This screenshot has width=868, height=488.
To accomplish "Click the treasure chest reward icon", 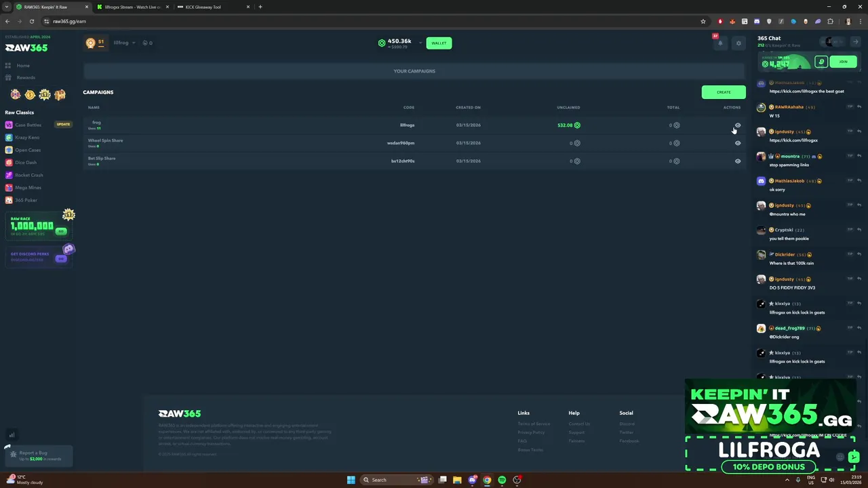I will (60, 95).
